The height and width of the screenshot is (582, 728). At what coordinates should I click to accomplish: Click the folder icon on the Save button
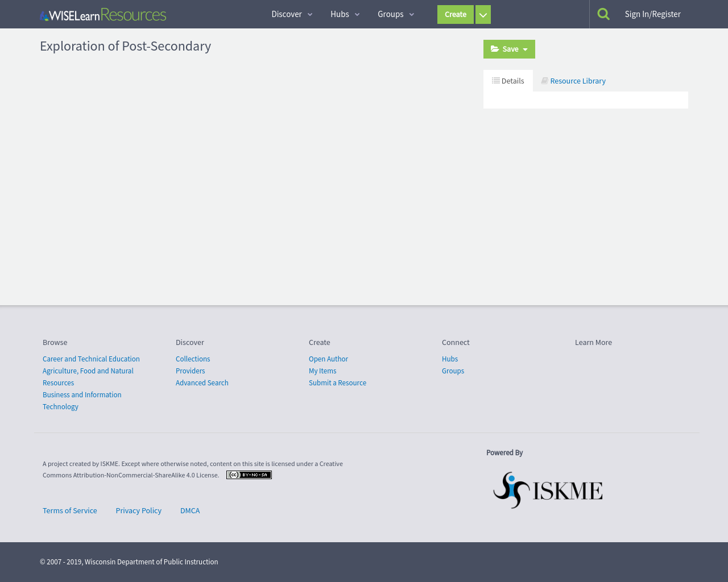[x=496, y=48]
